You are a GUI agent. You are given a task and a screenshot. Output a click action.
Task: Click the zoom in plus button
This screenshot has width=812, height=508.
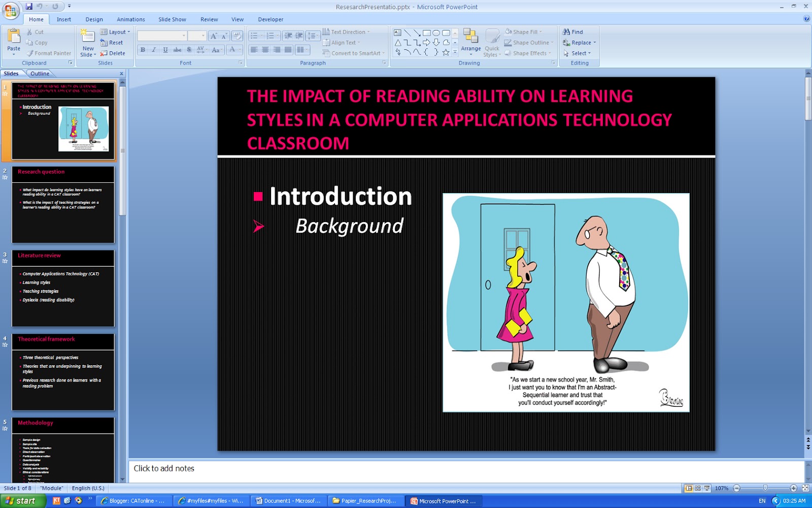point(793,488)
